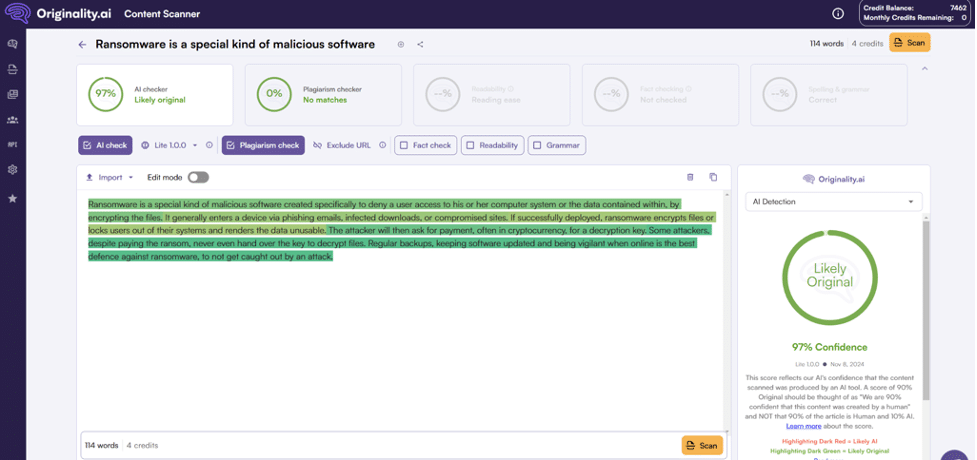Select the AI checker 97% card

click(155, 95)
